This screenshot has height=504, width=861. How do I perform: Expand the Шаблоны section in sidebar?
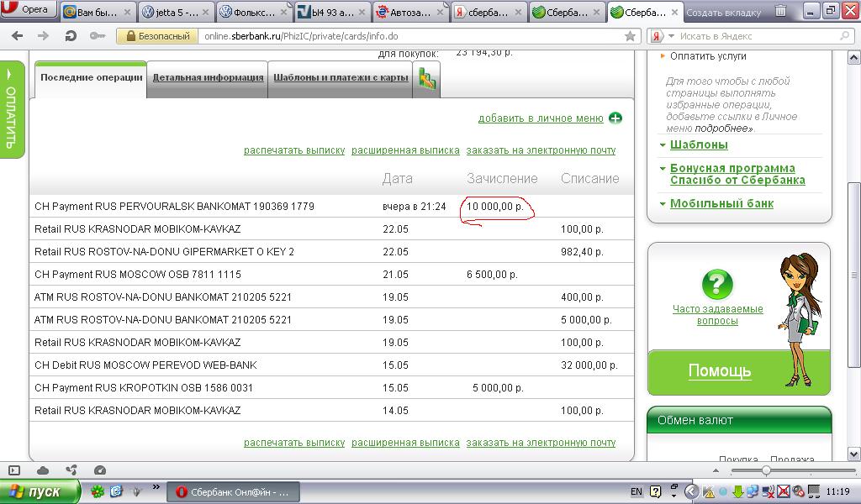tap(698, 144)
